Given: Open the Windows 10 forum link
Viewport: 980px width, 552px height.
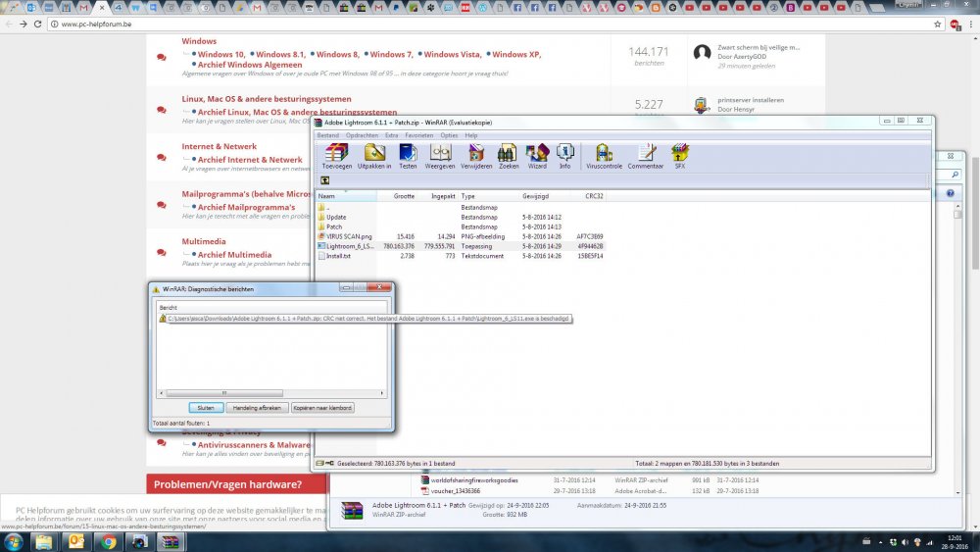Looking at the screenshot, I should (x=221, y=55).
